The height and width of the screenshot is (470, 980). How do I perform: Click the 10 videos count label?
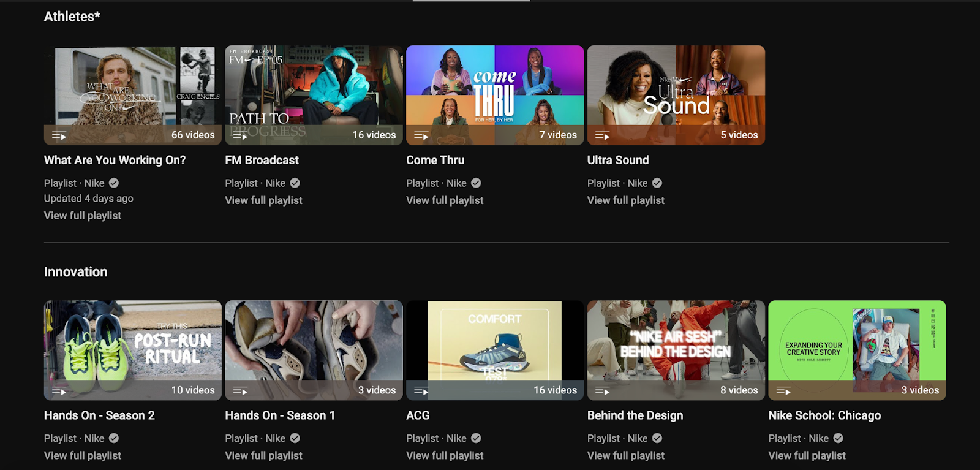pos(193,390)
